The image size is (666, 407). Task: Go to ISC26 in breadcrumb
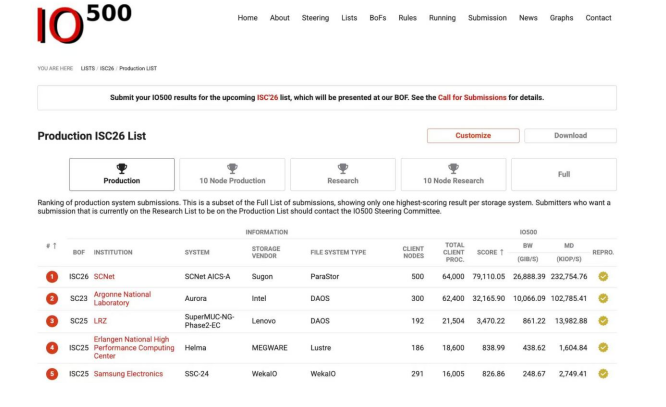click(107, 68)
